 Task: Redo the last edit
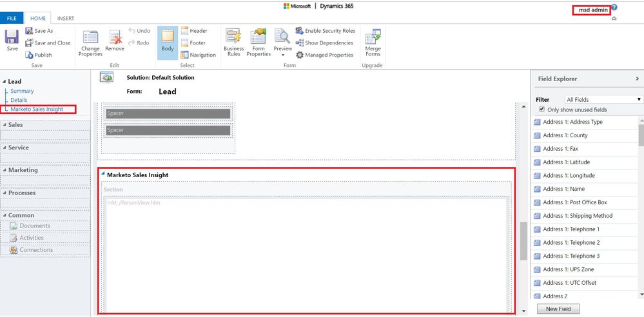139,43
